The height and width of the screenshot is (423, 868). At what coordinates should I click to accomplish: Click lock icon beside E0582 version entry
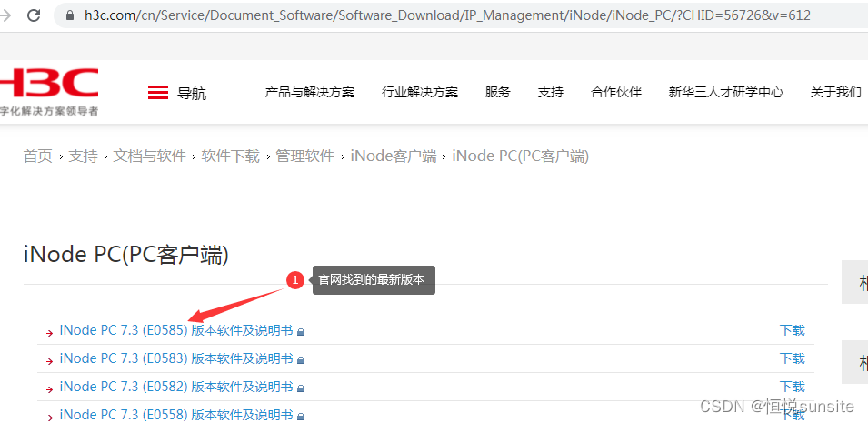pos(301,388)
